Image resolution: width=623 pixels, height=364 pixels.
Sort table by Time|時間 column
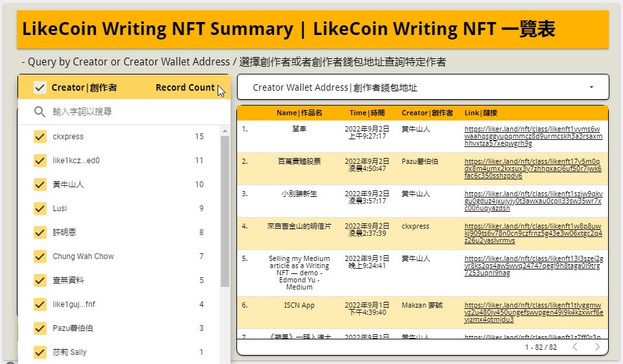[x=367, y=113]
